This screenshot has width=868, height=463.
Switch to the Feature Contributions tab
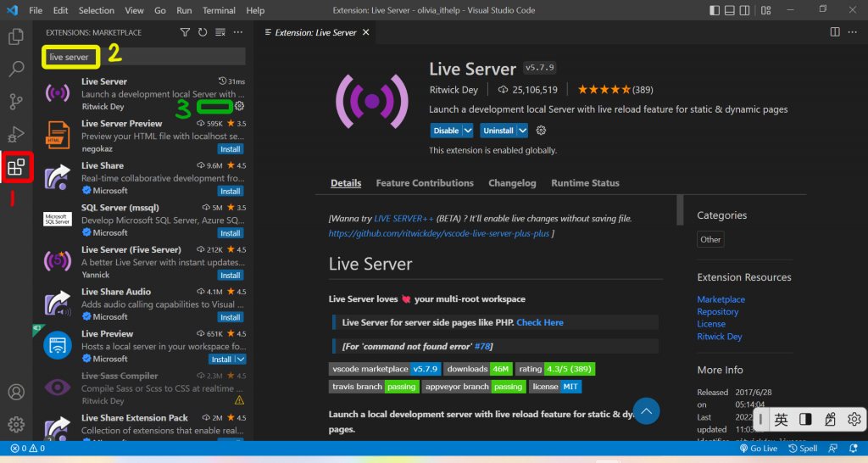point(425,183)
